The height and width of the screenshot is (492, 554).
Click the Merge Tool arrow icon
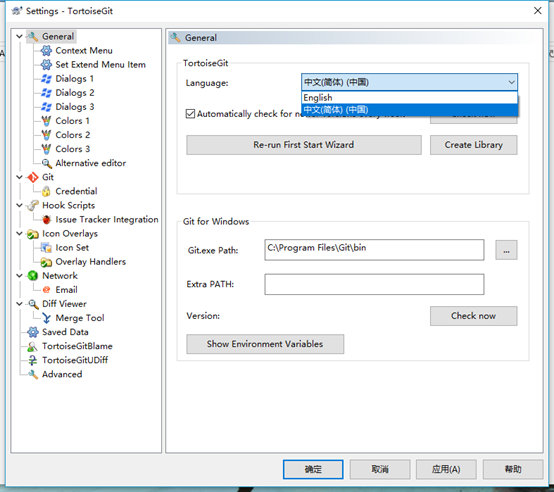(46, 318)
